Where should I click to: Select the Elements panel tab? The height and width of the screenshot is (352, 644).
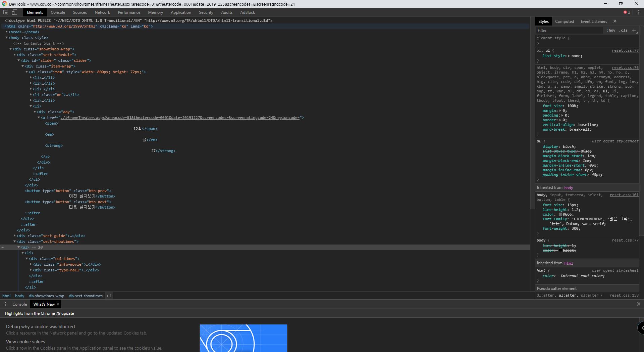[x=35, y=12]
